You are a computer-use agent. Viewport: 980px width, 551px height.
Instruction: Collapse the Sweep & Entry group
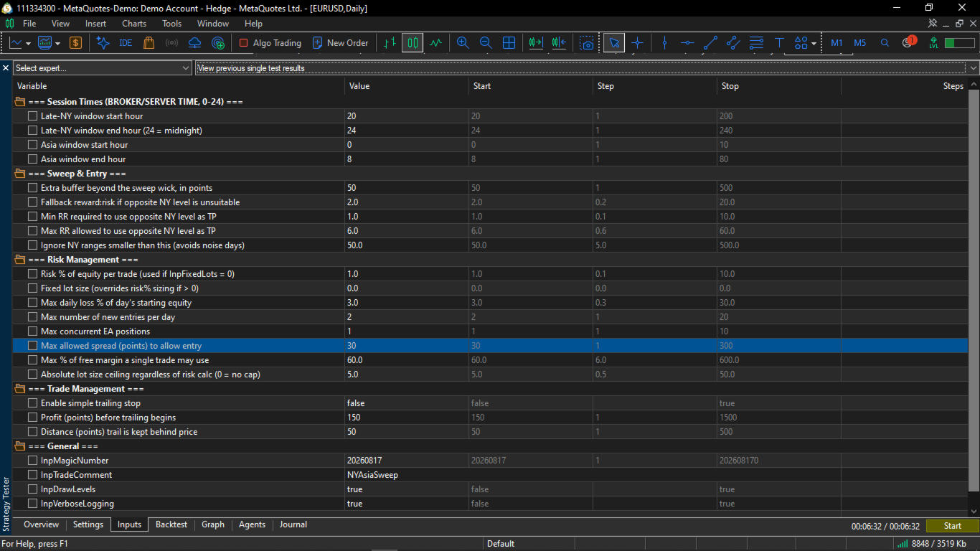(x=20, y=174)
